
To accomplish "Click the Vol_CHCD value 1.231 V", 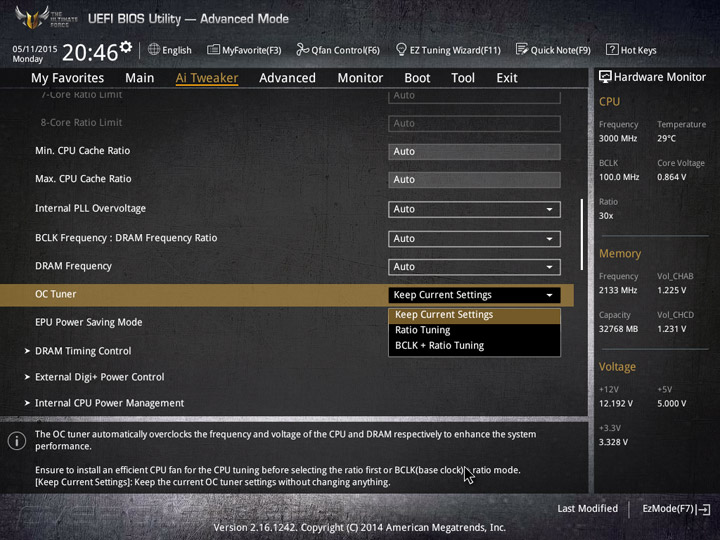I will 671,329.
